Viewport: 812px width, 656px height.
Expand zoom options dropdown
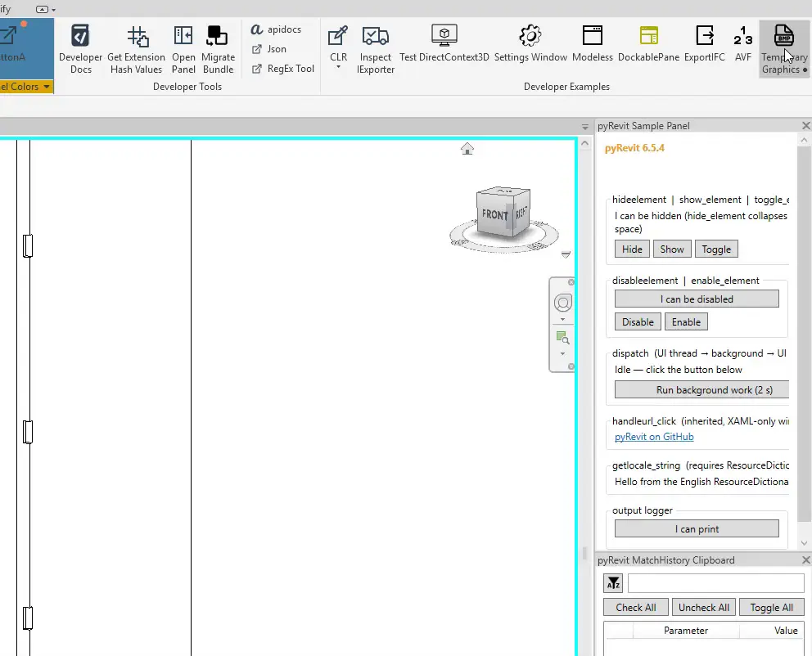tap(563, 354)
